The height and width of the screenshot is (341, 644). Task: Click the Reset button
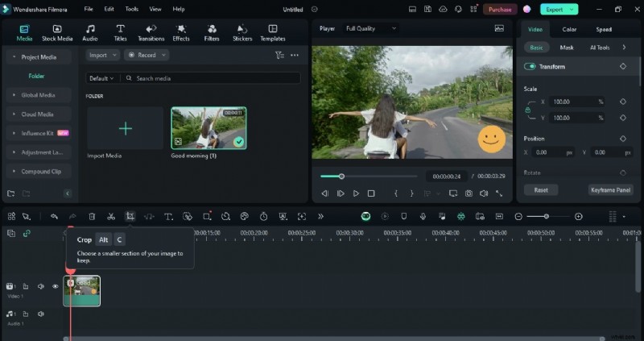[x=541, y=190]
